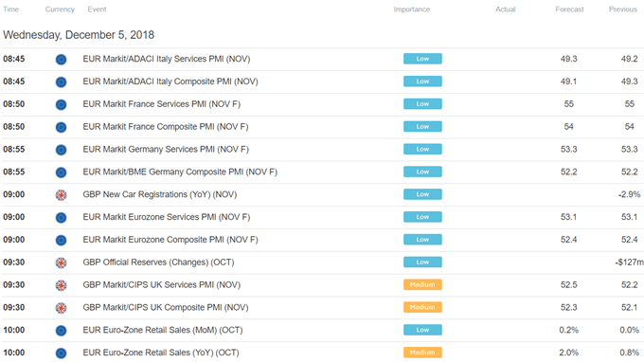Sort by the Forecast column header
This screenshot has height=362, width=644.
pyautogui.click(x=569, y=9)
